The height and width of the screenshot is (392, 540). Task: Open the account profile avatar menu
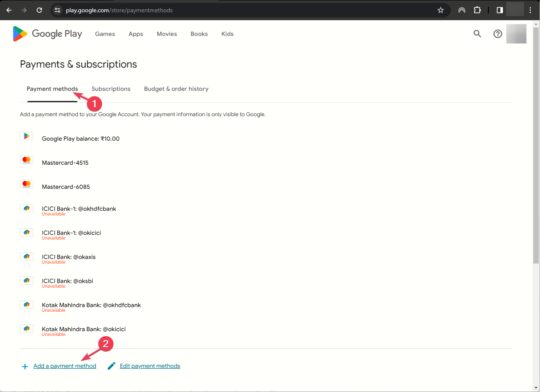[516, 34]
